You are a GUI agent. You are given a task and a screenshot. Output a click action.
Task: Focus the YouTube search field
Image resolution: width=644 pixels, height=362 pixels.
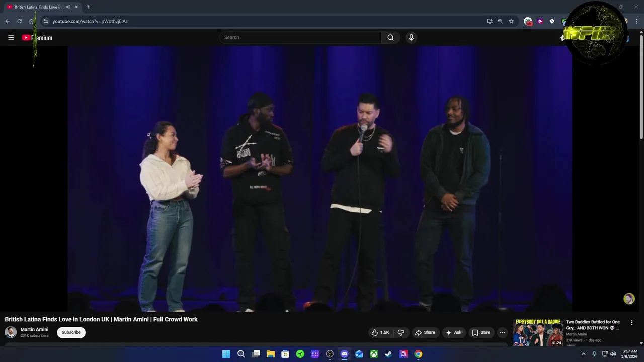pos(300,37)
